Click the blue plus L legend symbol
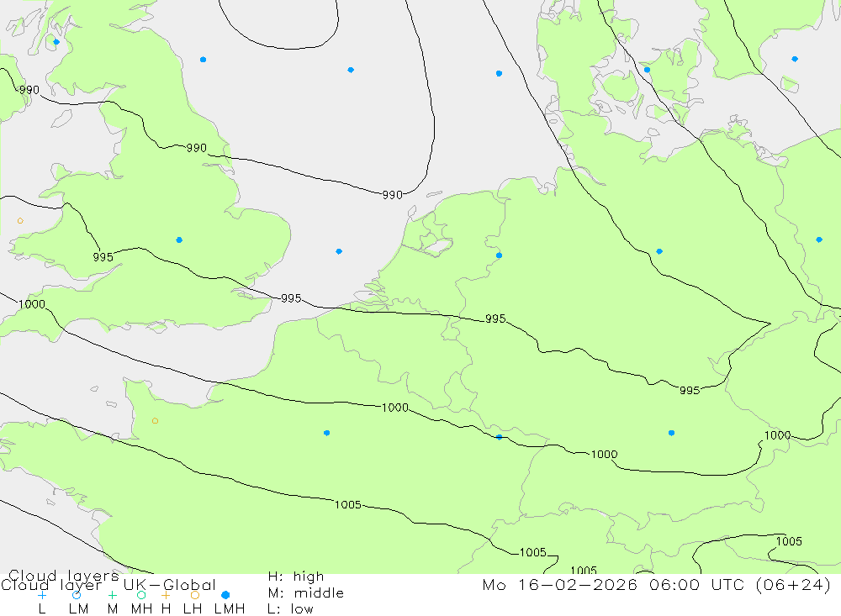This screenshot has width=841, height=616. point(42,595)
